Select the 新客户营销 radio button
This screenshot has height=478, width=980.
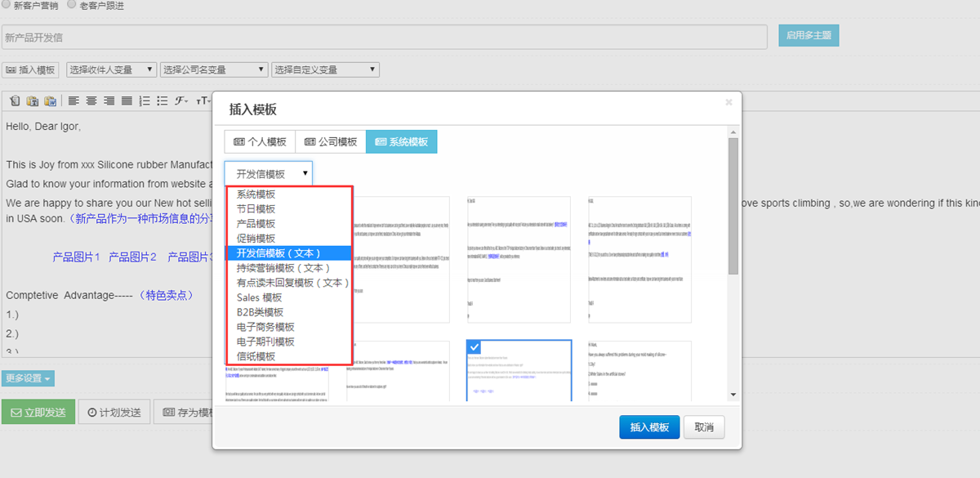(7, 4)
